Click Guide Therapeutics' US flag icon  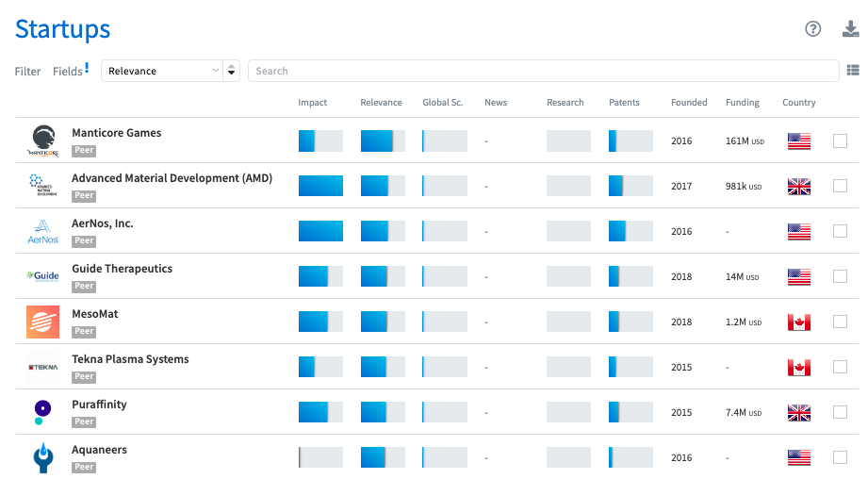798,277
